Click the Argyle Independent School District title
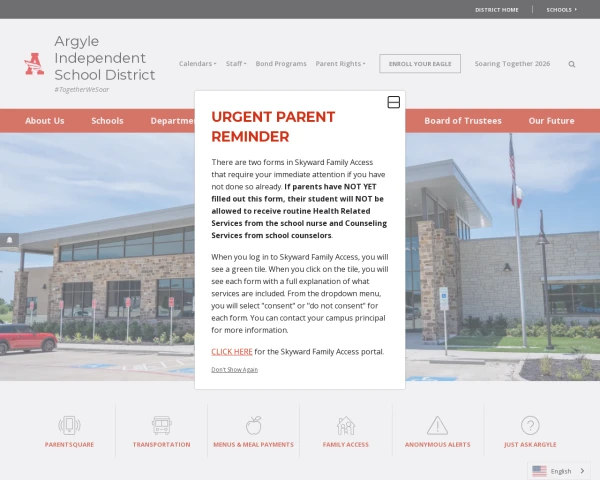 [x=104, y=58]
